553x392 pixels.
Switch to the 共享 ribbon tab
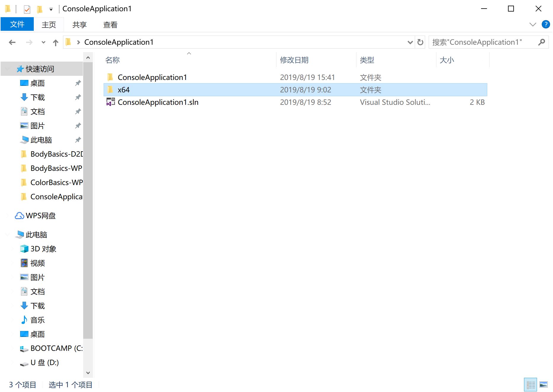pyautogui.click(x=79, y=25)
